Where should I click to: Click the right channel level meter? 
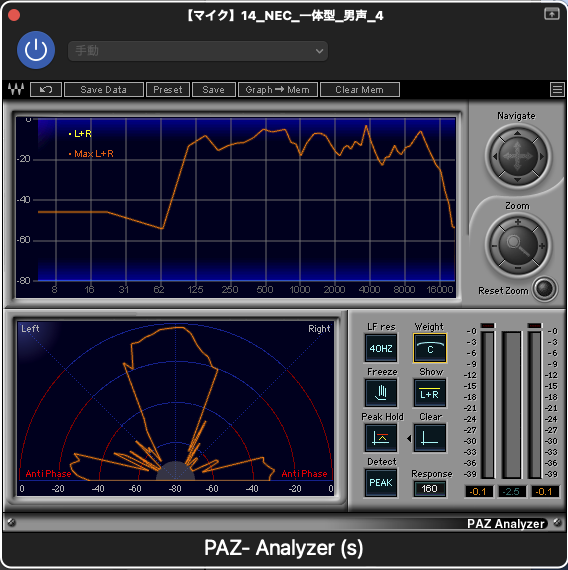click(x=535, y=405)
